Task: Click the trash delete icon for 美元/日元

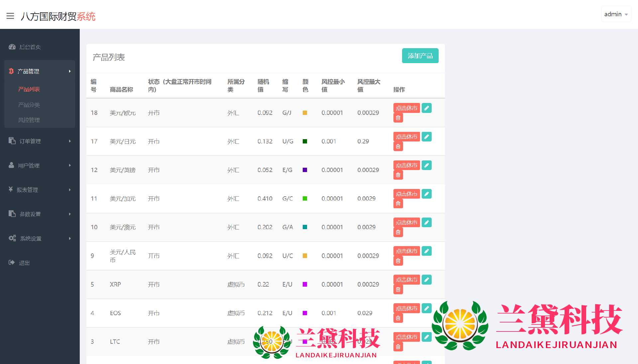Action: (398, 146)
